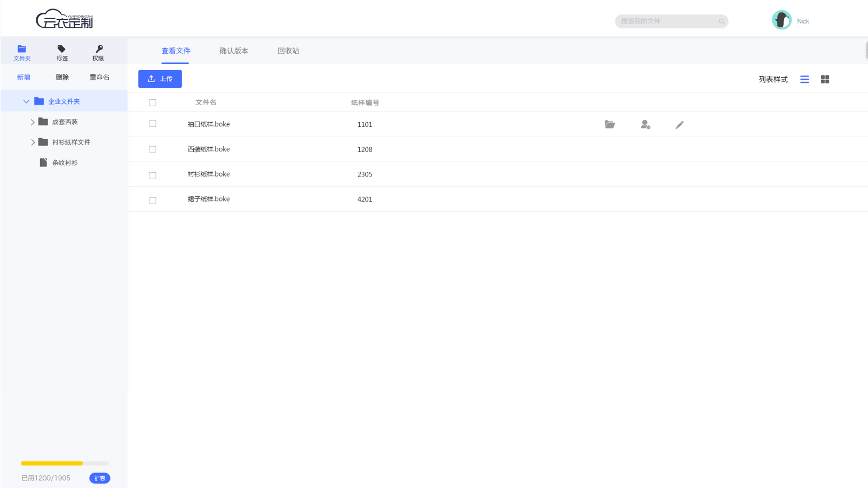868x488 pixels.
Task: Click the storage usage progress bar
Action: (65, 463)
